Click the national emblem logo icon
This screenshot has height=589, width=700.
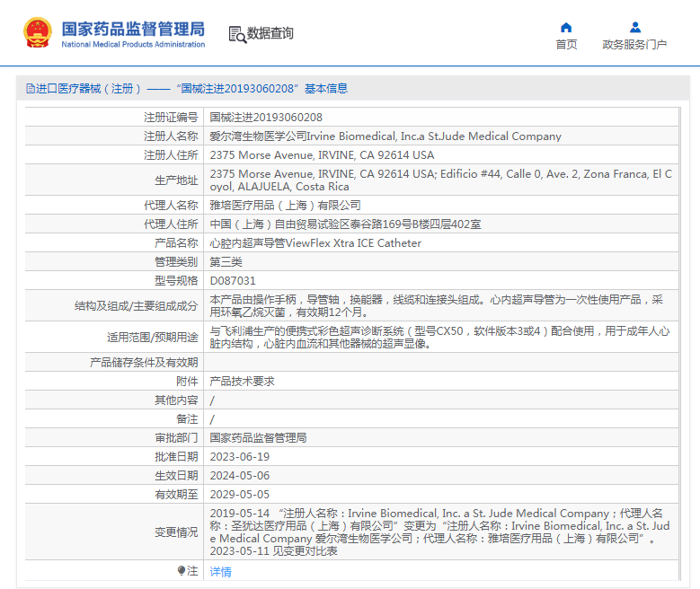(38, 32)
